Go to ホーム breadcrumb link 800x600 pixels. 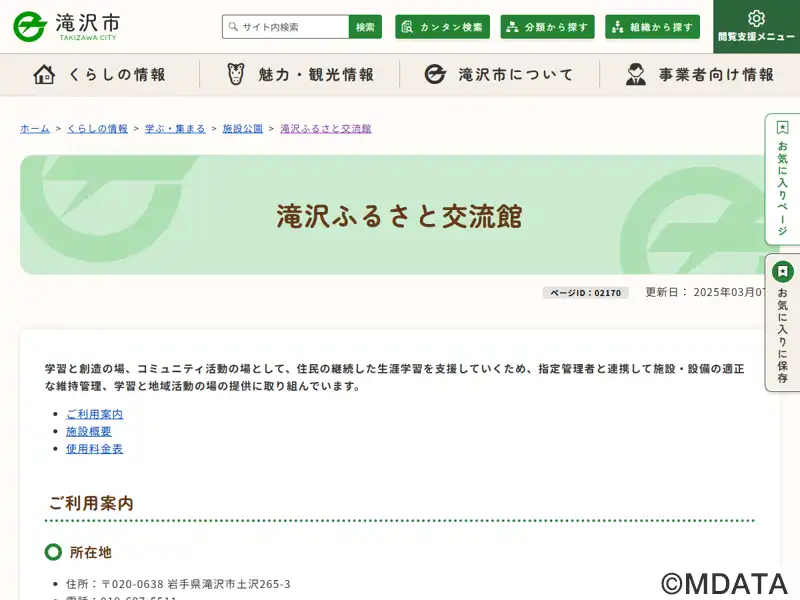[35, 129]
